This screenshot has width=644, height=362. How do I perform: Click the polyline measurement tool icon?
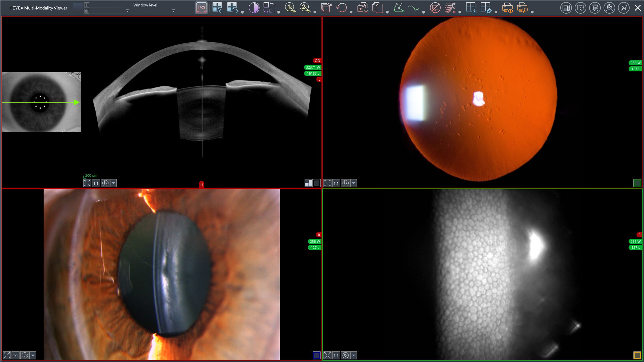[413, 8]
